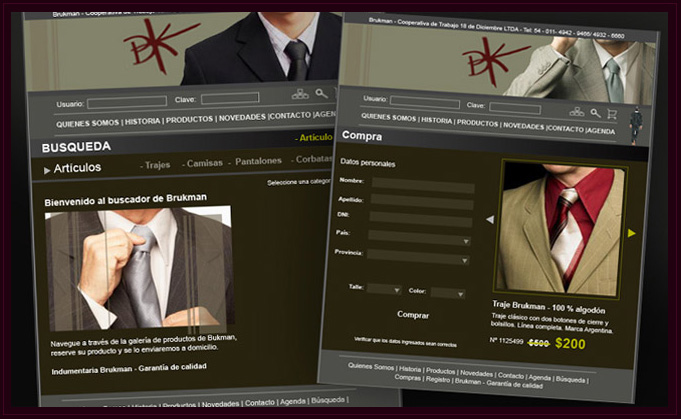Expand the Artículos triangle arrow
This screenshot has height=419, width=681.
[x=47, y=171]
